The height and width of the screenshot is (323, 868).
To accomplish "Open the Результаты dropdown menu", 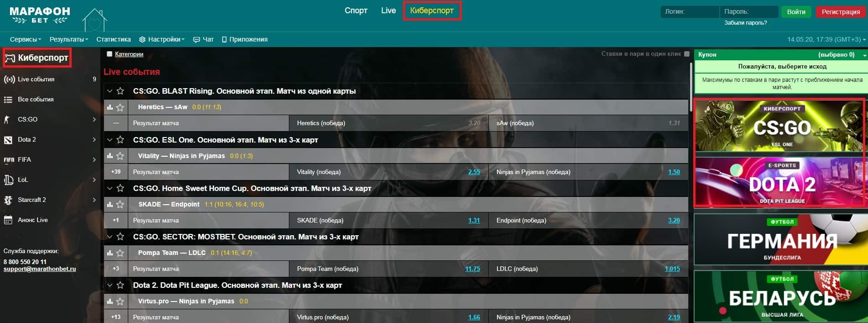I will [69, 39].
